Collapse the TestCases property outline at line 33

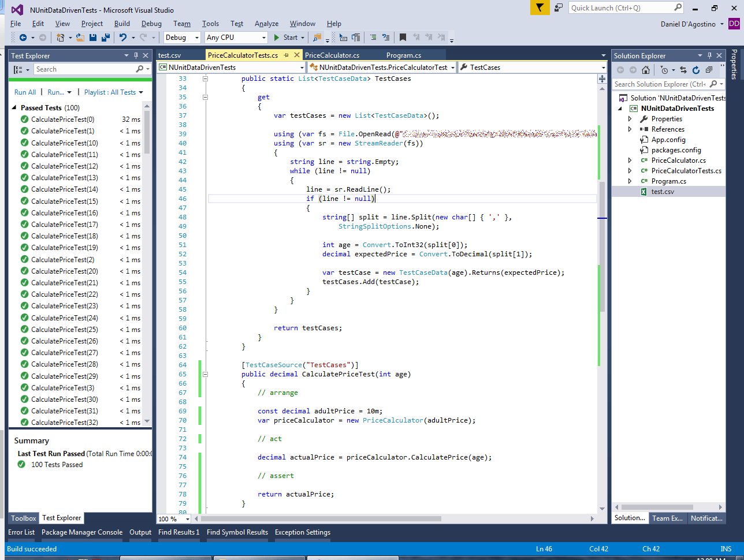pyautogui.click(x=205, y=79)
